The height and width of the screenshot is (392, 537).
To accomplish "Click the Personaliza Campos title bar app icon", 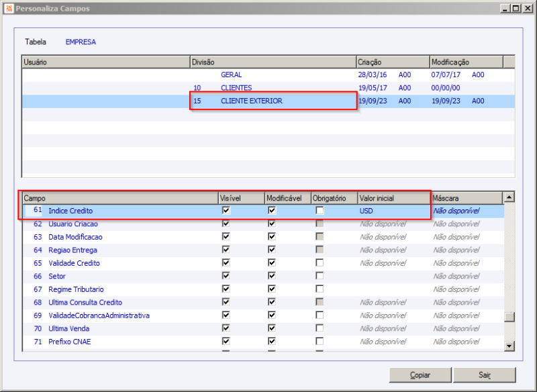I will [x=9, y=8].
